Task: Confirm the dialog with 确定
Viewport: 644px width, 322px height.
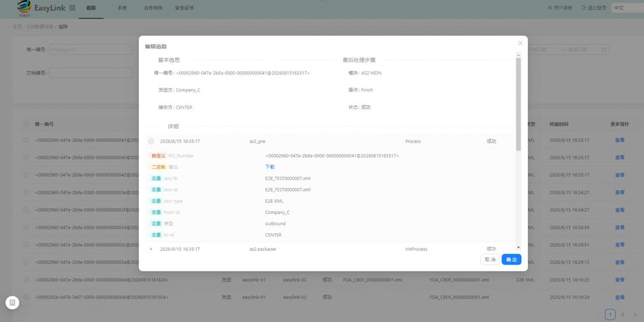Action: click(511, 259)
